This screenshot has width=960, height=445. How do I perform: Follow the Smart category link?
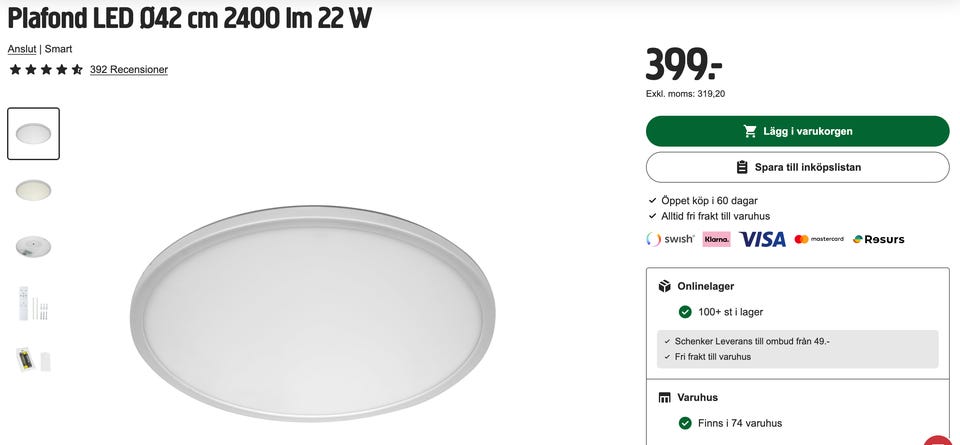click(58, 49)
